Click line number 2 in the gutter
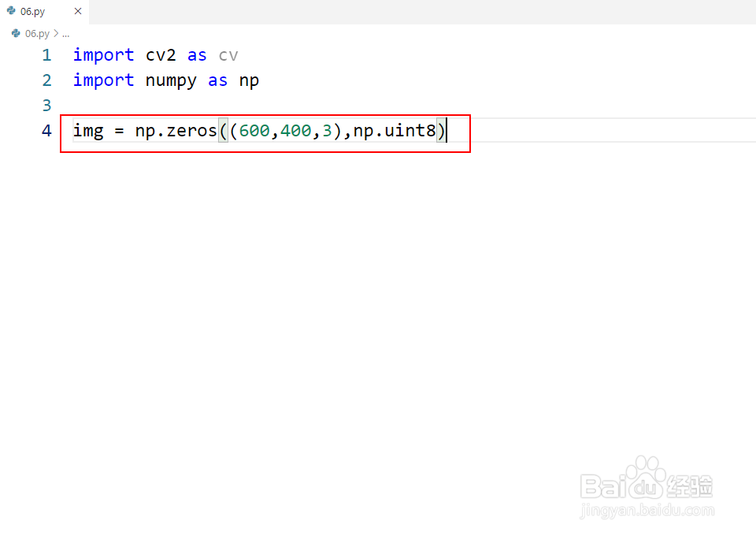Viewport: 756px width, 536px height. click(x=46, y=80)
